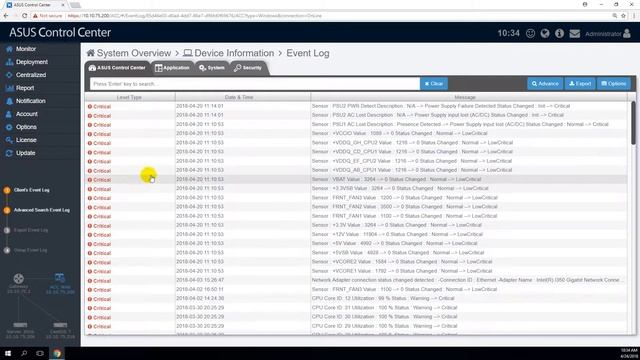
Task: Click the home icon in System Overview breadcrumb
Action: pyautogui.click(x=91, y=53)
